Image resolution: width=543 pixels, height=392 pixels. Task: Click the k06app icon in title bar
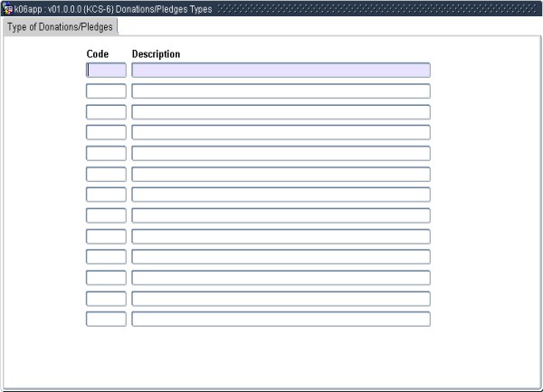(8, 8)
